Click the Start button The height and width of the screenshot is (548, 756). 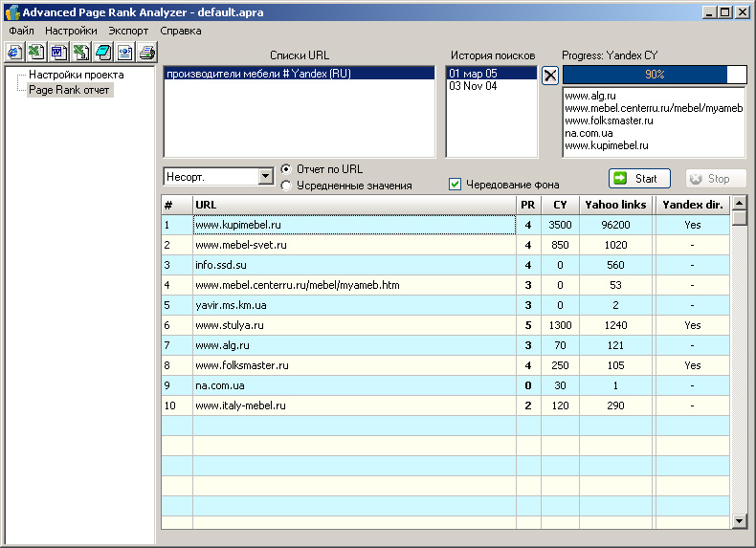click(639, 178)
